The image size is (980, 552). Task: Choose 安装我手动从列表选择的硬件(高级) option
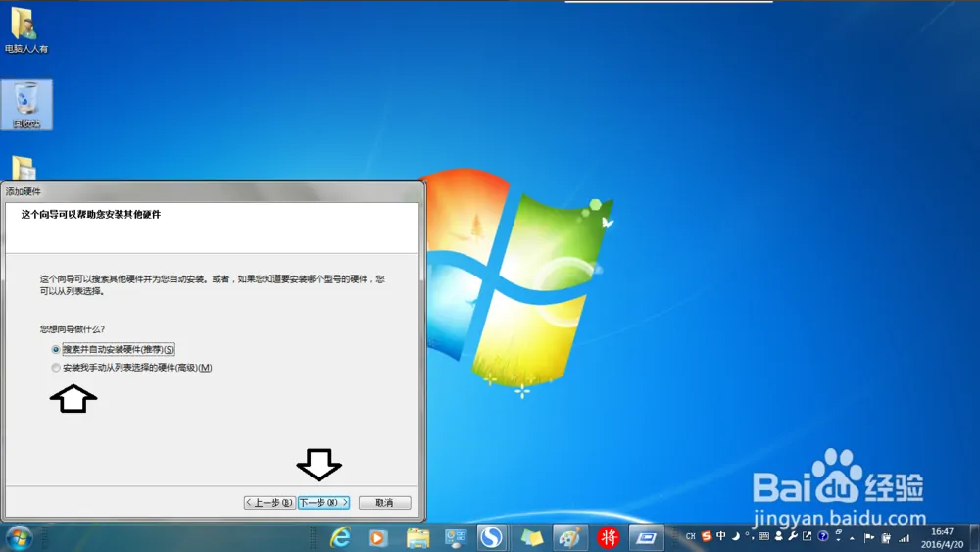click(56, 368)
